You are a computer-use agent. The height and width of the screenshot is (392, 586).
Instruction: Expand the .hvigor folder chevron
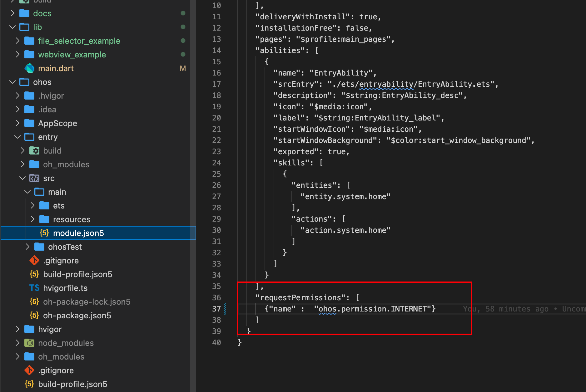click(x=17, y=96)
